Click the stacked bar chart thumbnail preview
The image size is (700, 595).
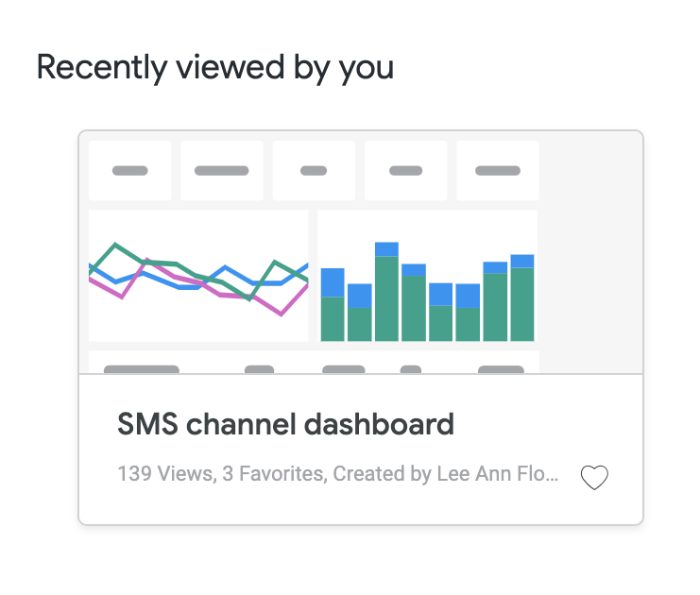point(428,276)
